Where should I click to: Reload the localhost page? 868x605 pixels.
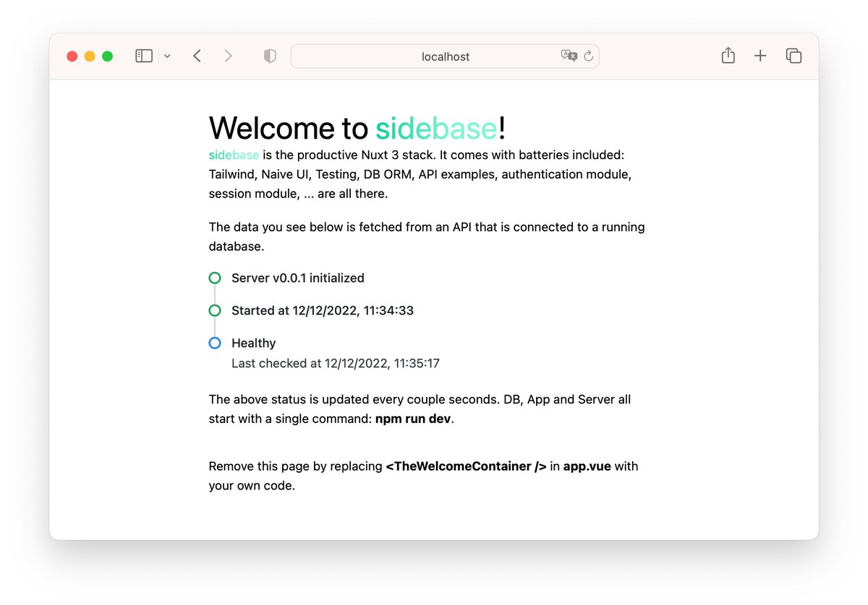[x=587, y=56]
